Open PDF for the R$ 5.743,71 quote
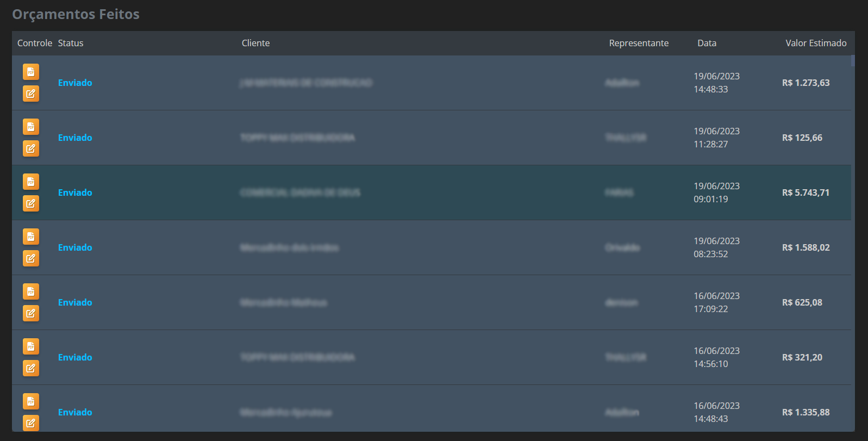The image size is (868, 441). point(31,182)
